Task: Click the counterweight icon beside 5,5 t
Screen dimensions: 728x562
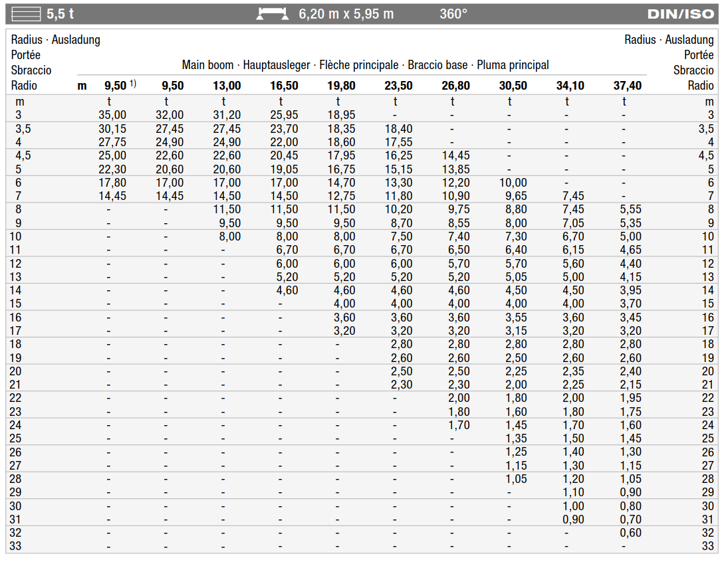Action: coord(26,14)
